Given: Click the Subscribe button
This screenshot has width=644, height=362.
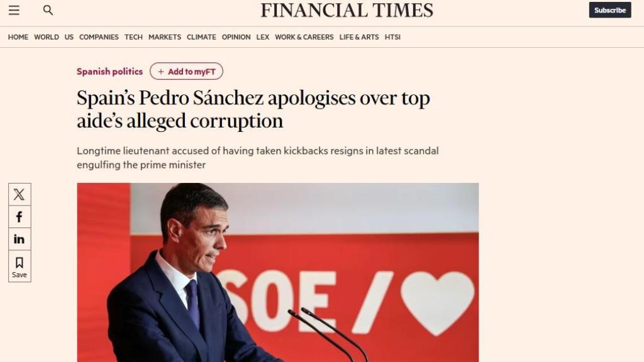Looking at the screenshot, I should point(609,10).
